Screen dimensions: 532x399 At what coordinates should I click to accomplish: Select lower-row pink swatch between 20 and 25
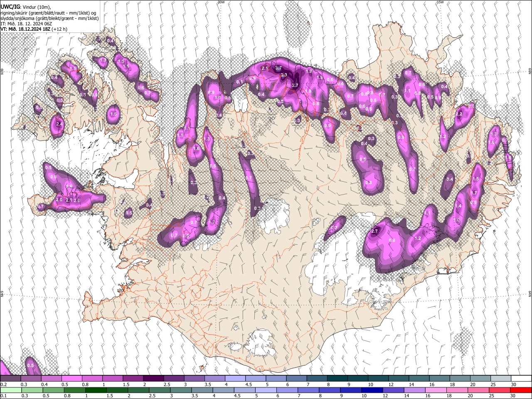click(x=478, y=390)
